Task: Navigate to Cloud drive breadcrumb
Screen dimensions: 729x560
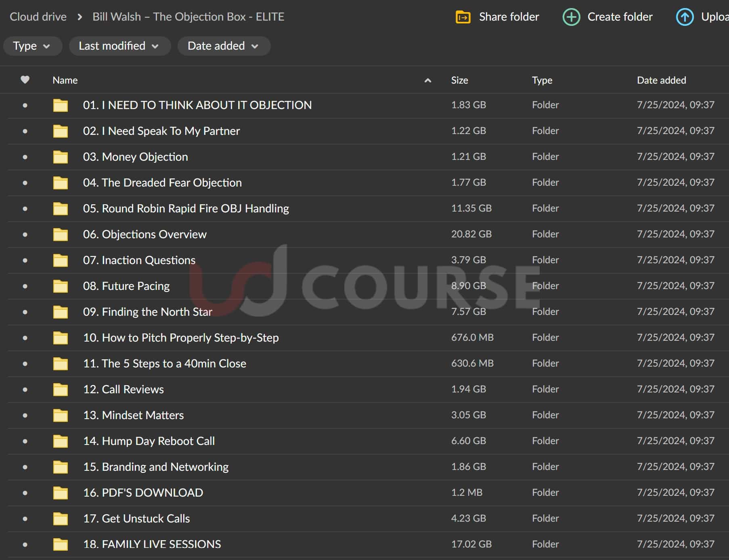Action: 38,17
